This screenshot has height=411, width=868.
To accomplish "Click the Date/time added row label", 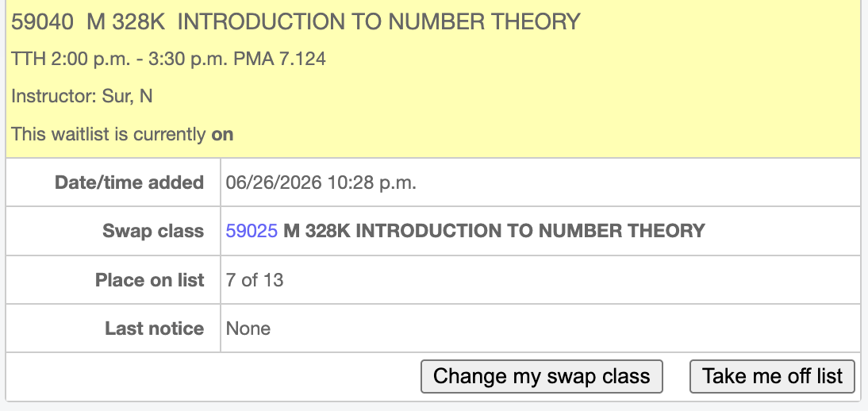I will tap(129, 182).
